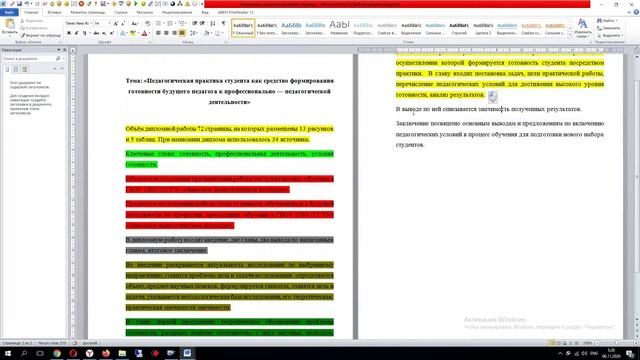Click the Sort icon

pos(213,24)
